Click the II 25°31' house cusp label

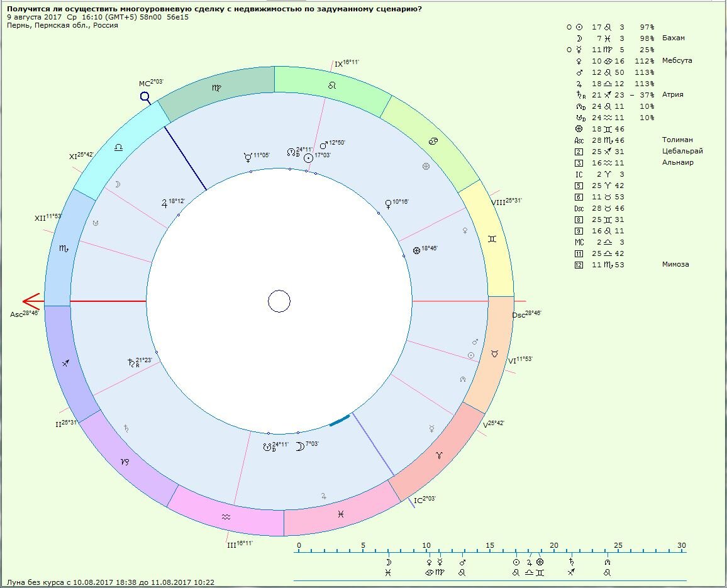pos(66,423)
